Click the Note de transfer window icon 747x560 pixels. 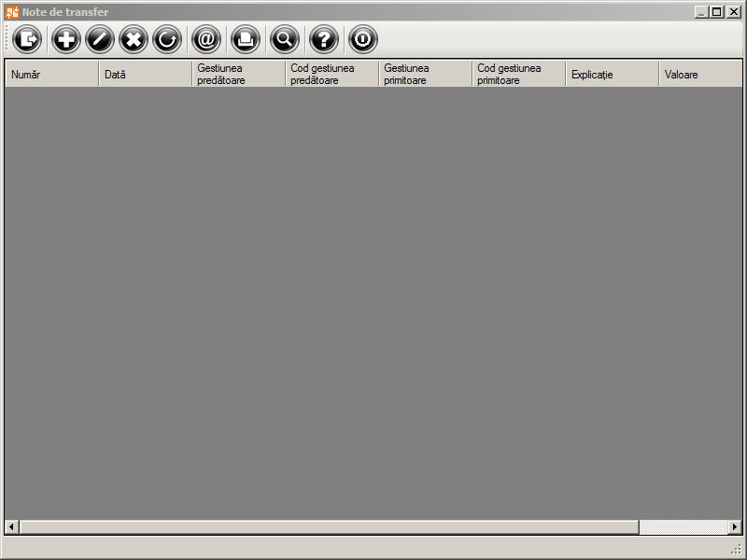click(12, 12)
